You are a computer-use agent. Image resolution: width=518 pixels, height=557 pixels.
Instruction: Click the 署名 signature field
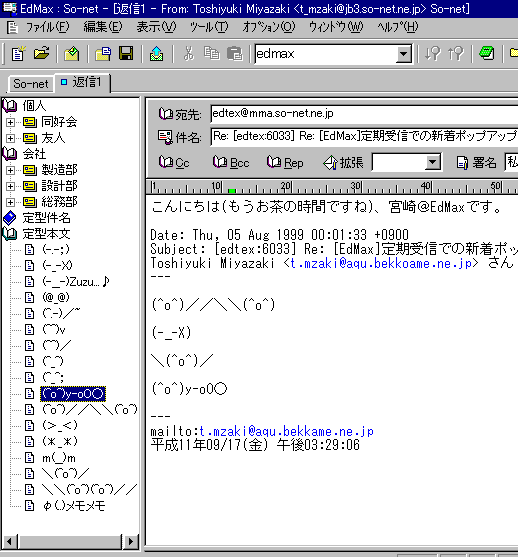[x=512, y=162]
